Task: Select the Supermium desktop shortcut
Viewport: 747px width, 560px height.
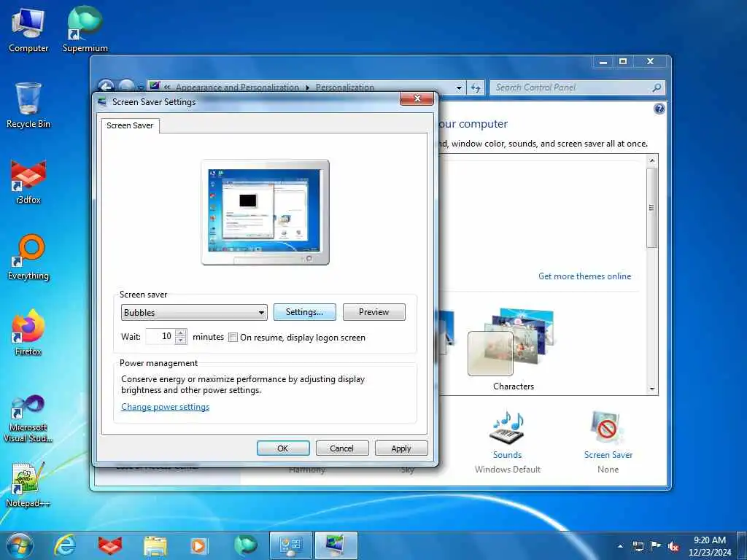Action: (85, 29)
